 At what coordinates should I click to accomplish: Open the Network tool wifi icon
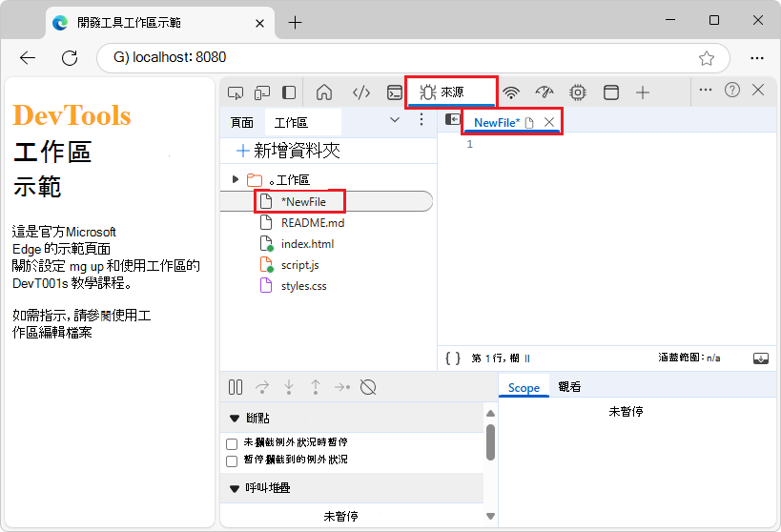click(x=511, y=92)
